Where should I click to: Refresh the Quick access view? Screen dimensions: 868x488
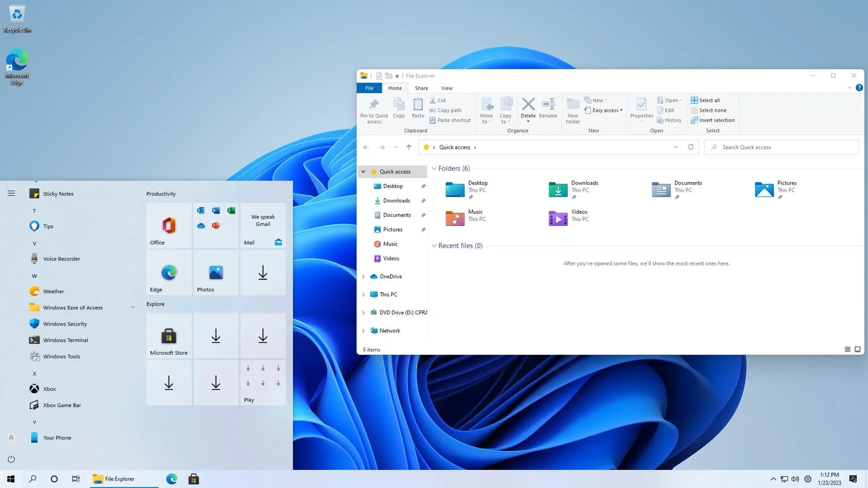[691, 147]
